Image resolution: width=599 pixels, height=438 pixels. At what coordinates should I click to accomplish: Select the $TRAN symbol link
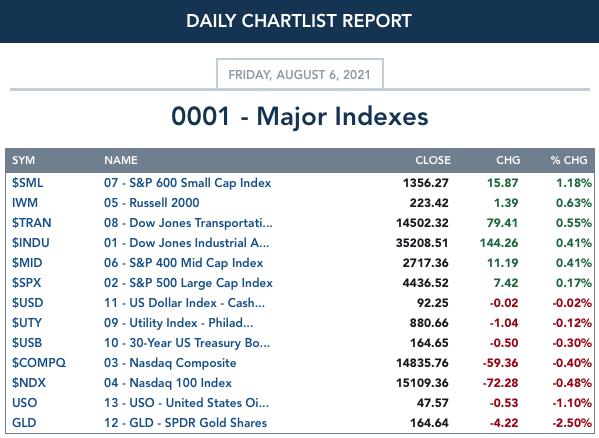(x=31, y=223)
